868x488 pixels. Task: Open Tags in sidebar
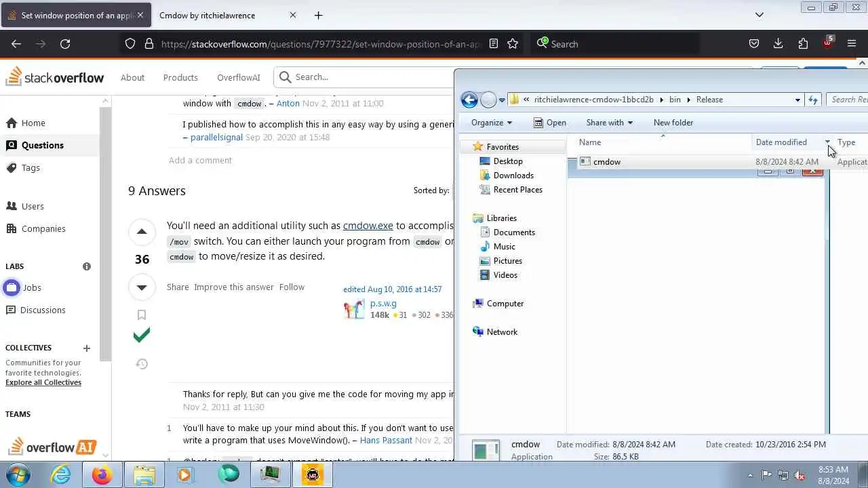point(31,167)
